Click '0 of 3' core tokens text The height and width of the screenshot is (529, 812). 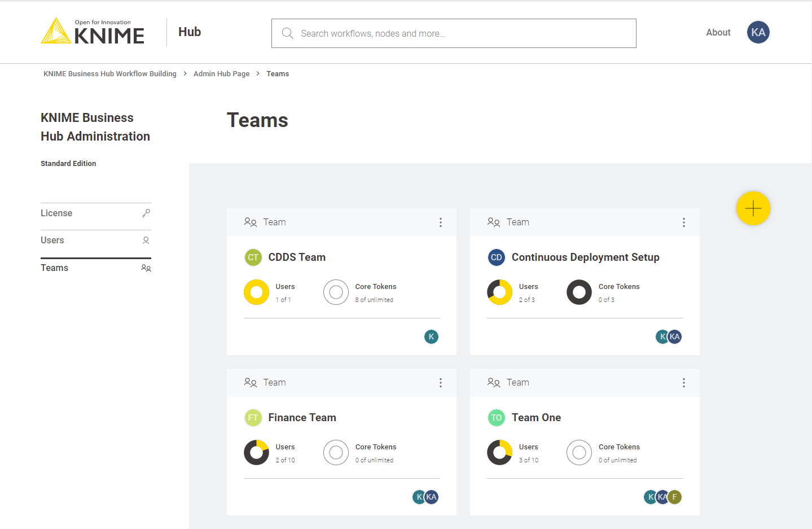pos(607,300)
